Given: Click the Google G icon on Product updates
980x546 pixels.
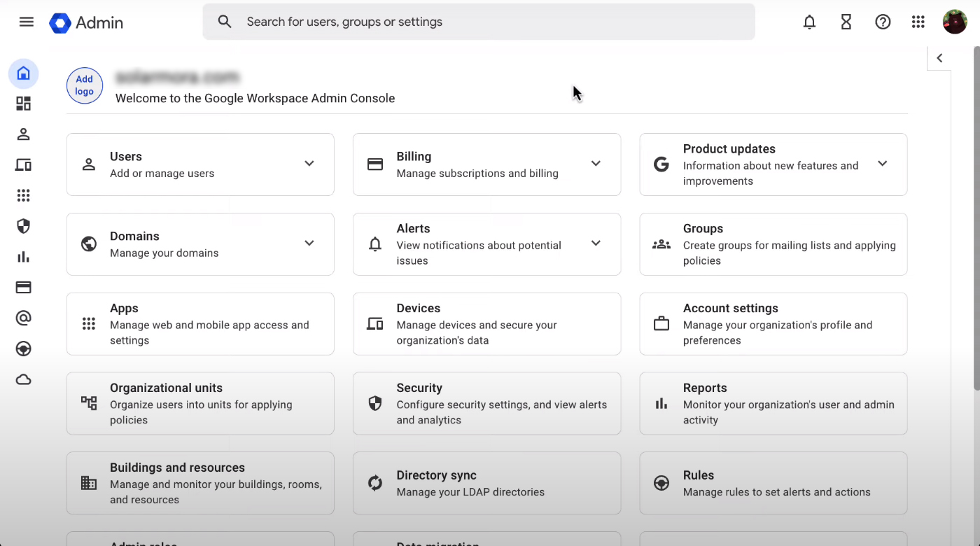Looking at the screenshot, I should pos(661,164).
